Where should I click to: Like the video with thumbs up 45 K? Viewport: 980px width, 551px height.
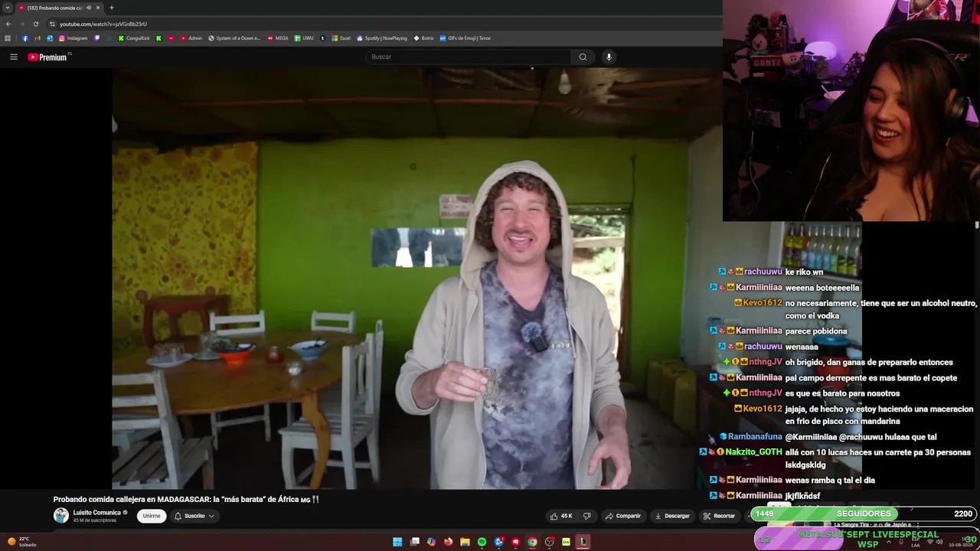[561, 516]
